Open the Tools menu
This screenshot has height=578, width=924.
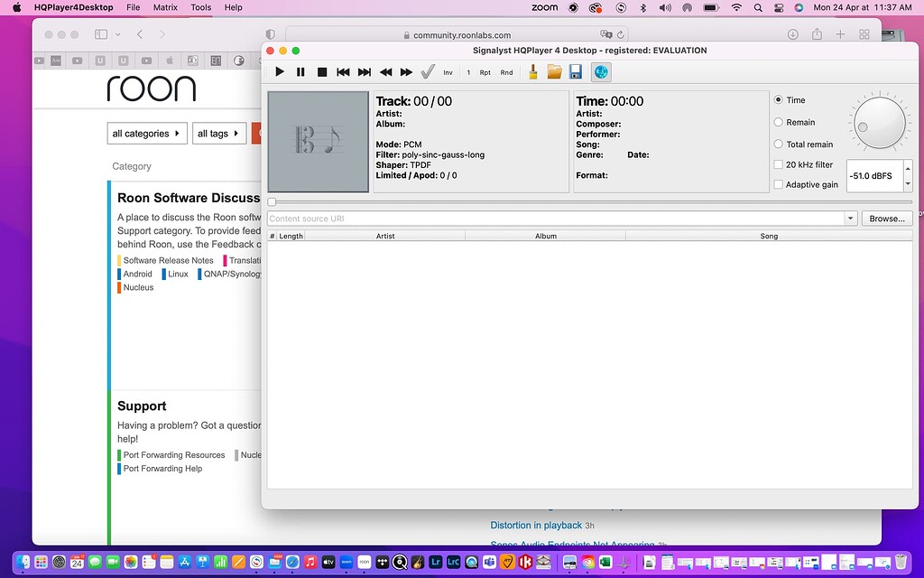[200, 7]
